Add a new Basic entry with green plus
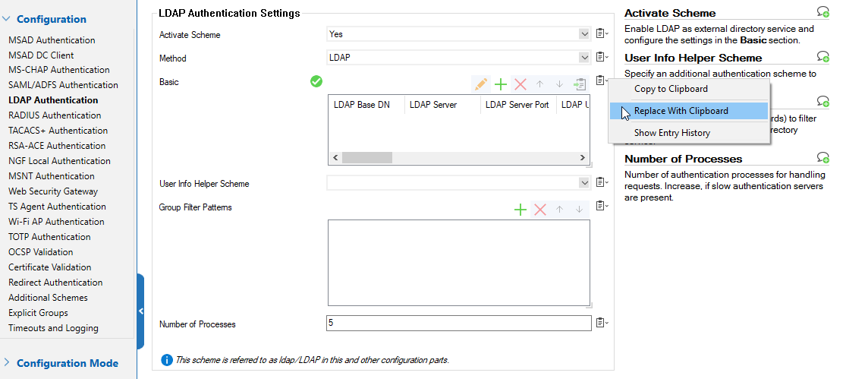 pos(501,84)
